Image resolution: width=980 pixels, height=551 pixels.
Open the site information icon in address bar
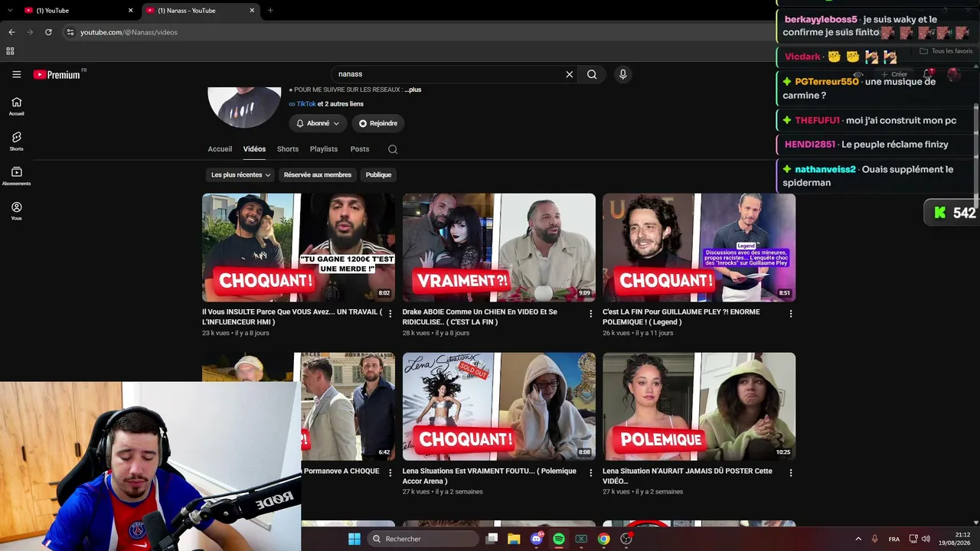(70, 32)
